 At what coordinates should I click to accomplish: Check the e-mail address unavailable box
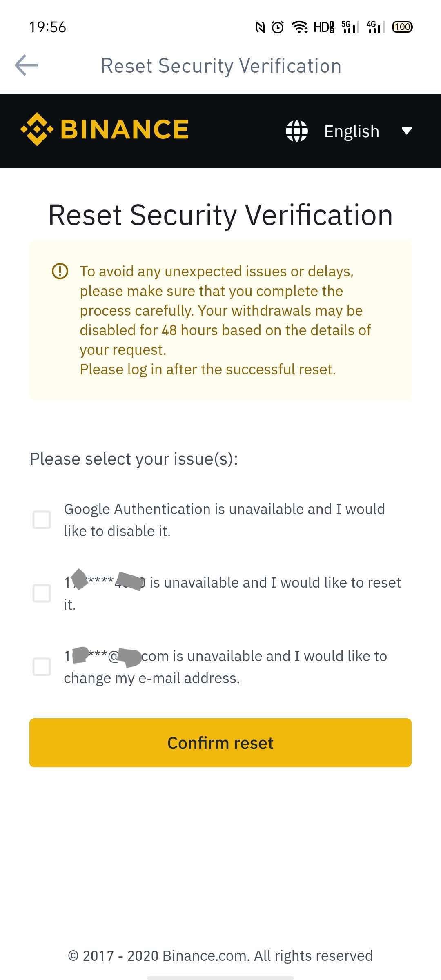pyautogui.click(x=42, y=667)
